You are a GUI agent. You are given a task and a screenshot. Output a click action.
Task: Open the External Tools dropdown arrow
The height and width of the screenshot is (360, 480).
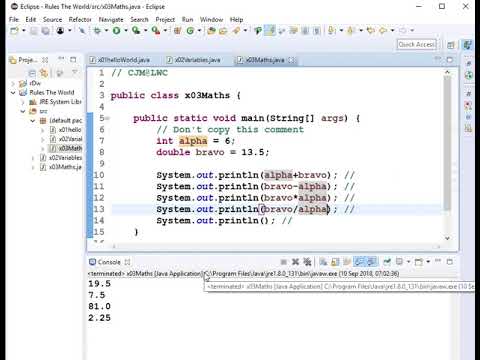pos(165,31)
